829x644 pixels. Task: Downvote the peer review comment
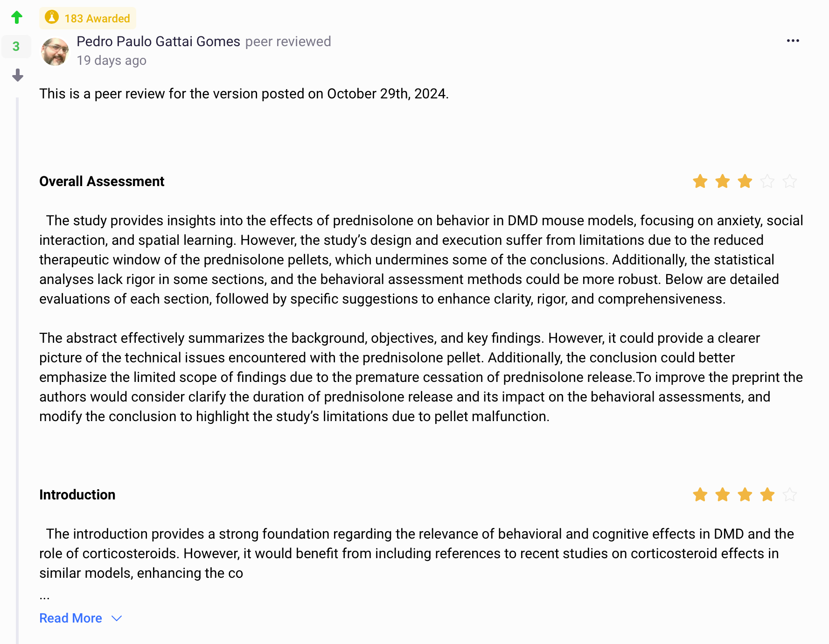pyautogui.click(x=18, y=75)
